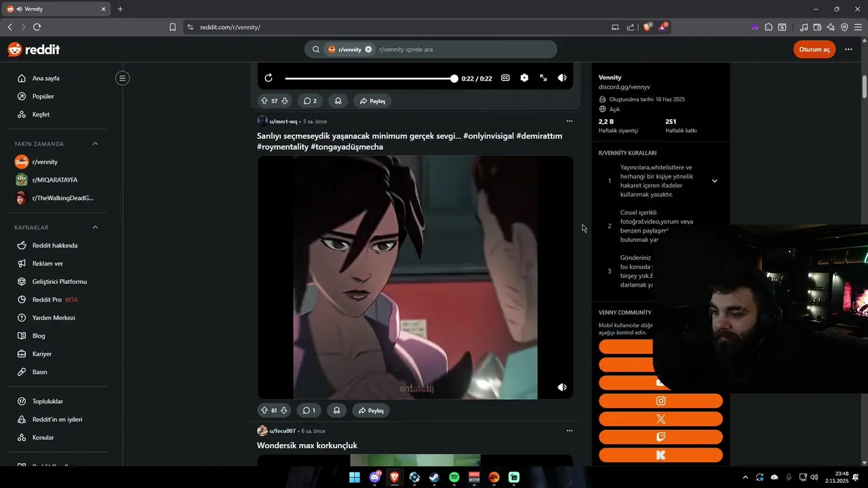Image resolution: width=868 pixels, height=488 pixels.
Task: Expand the video to fullscreen
Action: tap(543, 78)
